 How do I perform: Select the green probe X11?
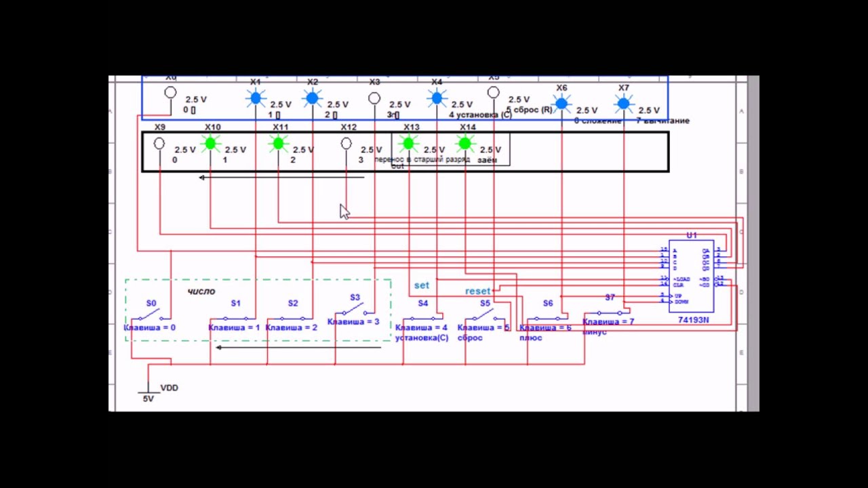point(278,143)
